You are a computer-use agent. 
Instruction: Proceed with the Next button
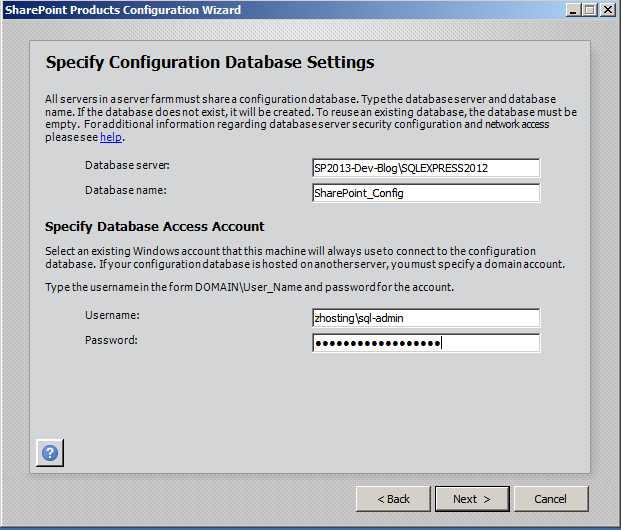tap(472, 499)
